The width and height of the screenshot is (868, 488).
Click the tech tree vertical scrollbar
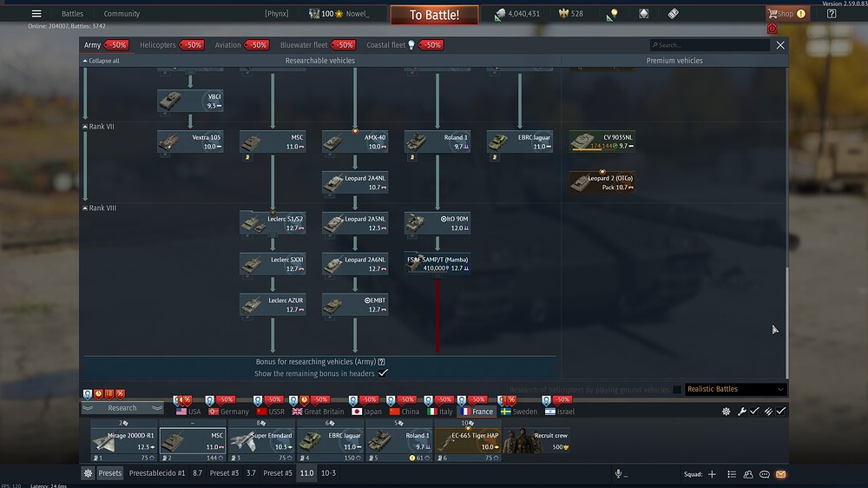click(786, 321)
